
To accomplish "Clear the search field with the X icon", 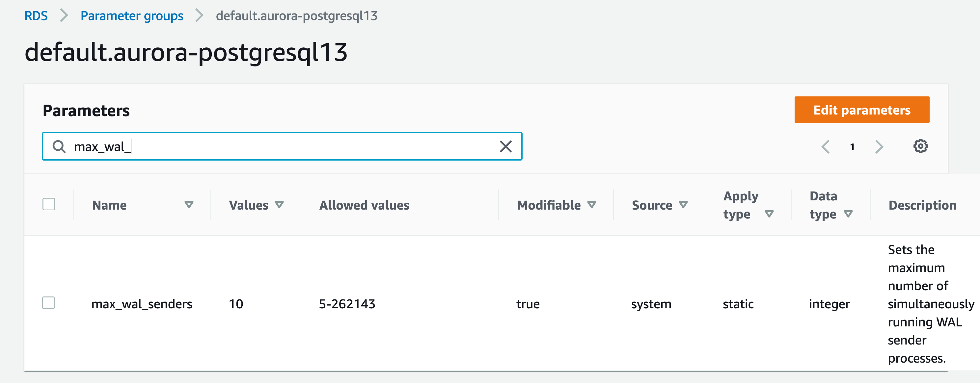I will tap(505, 146).
